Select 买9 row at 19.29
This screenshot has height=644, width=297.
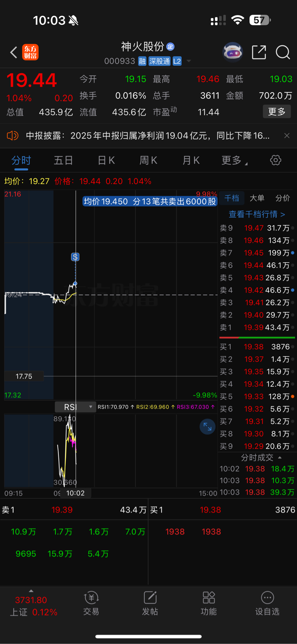[257, 446]
